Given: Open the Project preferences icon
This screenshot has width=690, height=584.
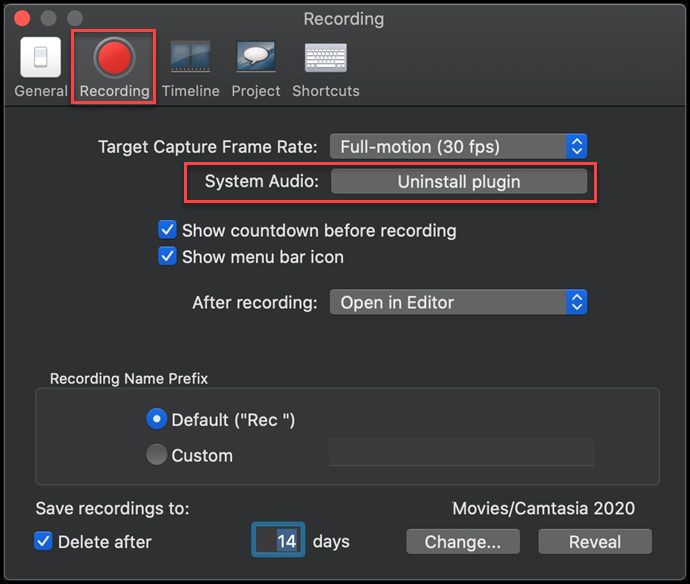Looking at the screenshot, I should (x=256, y=58).
